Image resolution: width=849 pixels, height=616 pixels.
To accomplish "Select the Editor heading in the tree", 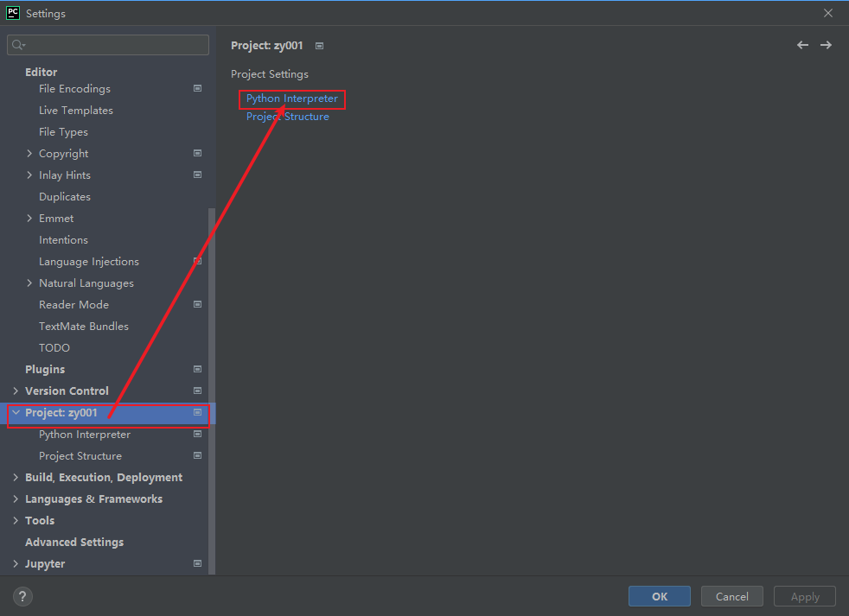I will point(41,72).
